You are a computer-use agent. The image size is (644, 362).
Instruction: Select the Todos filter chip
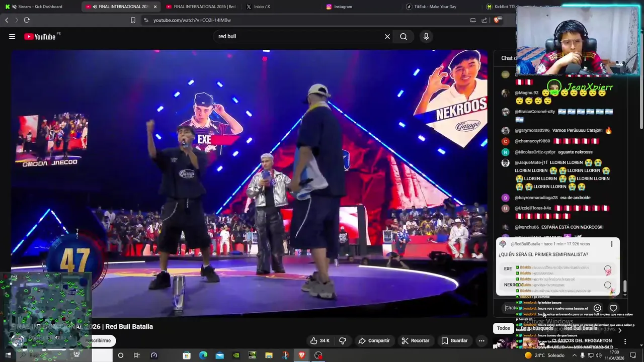click(x=504, y=328)
